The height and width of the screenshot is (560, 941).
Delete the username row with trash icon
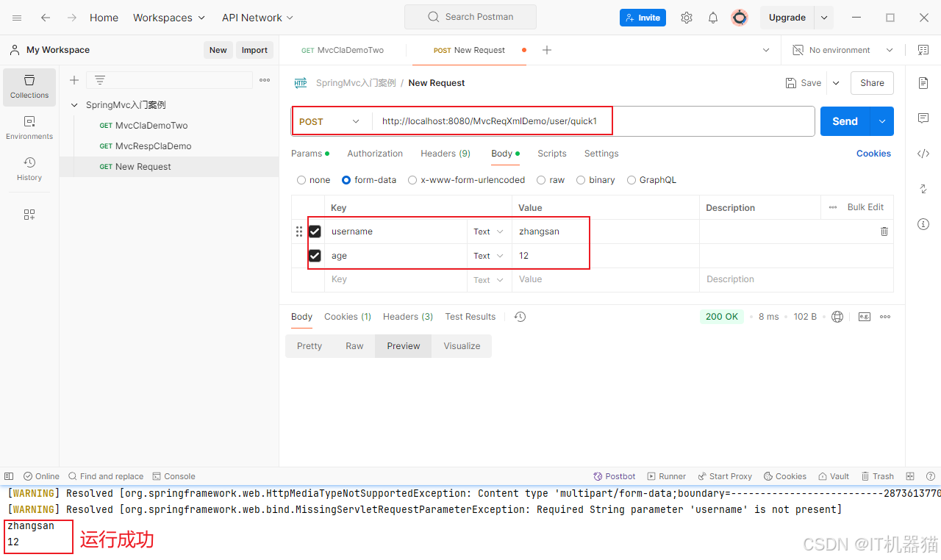[884, 231]
